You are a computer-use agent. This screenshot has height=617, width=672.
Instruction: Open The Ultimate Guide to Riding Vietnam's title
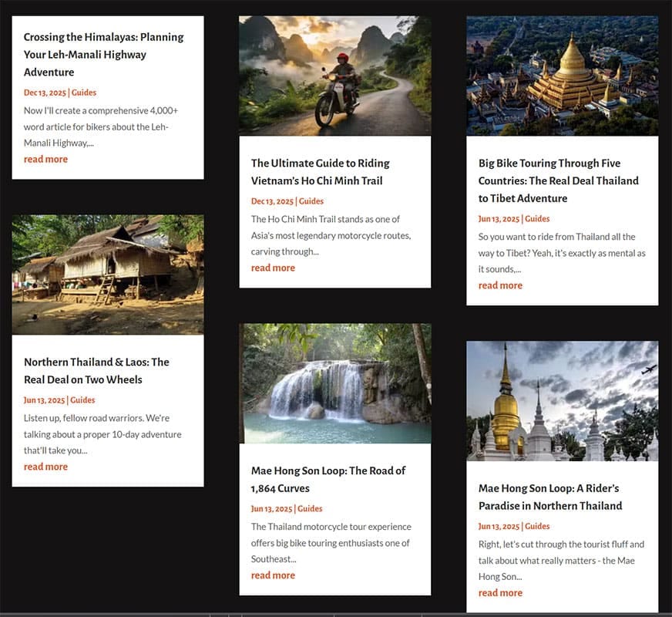pyautogui.click(x=321, y=172)
